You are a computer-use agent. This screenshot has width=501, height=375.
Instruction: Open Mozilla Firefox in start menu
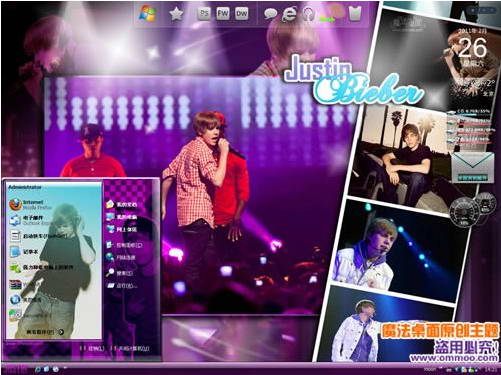coord(30,204)
